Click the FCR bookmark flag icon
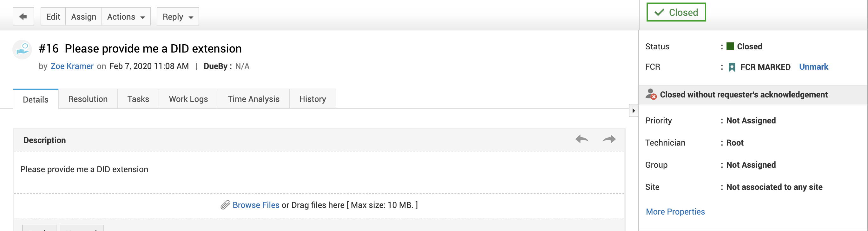Screen dimensions: 868x231 (732, 67)
